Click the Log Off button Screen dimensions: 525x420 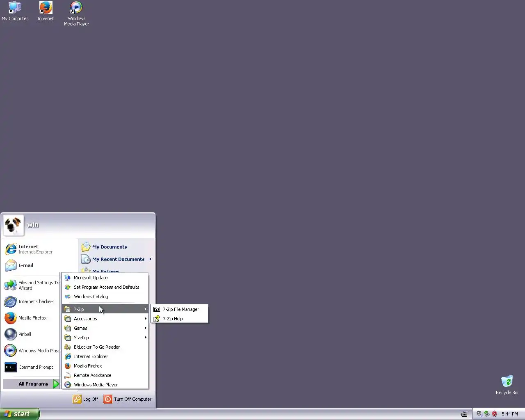86,399
